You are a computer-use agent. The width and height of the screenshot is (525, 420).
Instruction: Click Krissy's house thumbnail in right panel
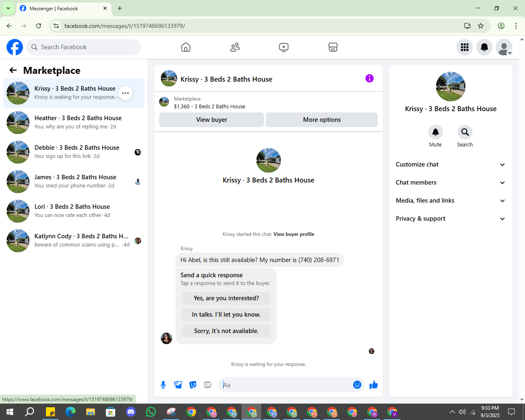click(451, 87)
